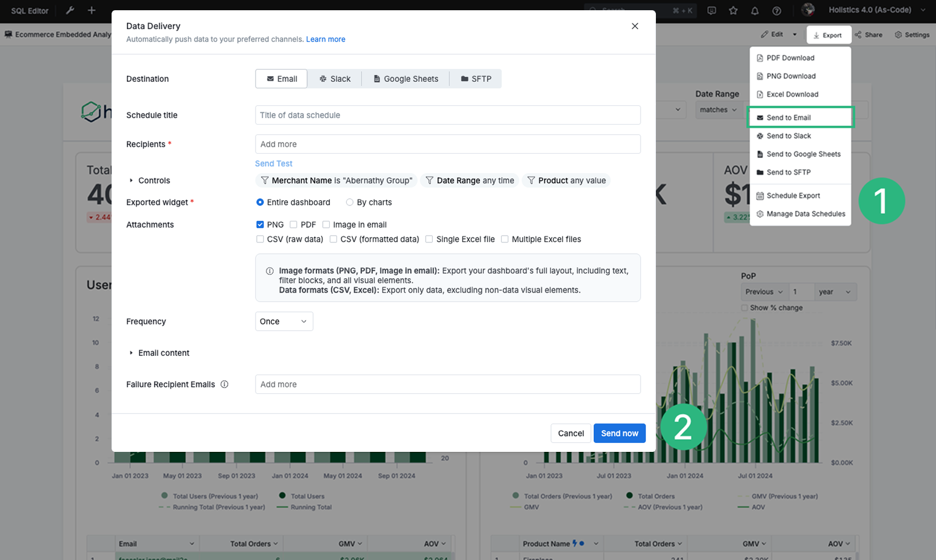Click the user avatar in the top bar
The width and height of the screenshot is (936, 560).
(808, 10)
